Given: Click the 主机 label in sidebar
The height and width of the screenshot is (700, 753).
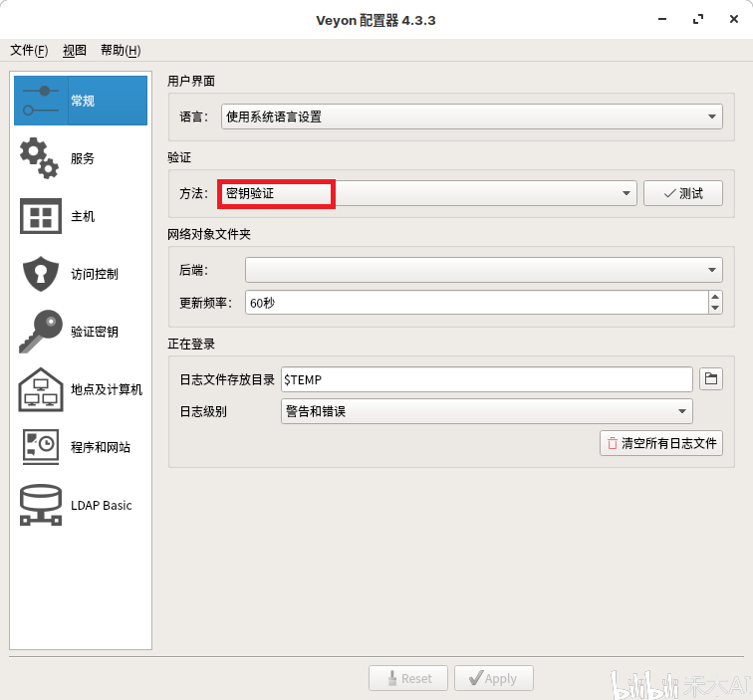Looking at the screenshot, I should [83, 216].
